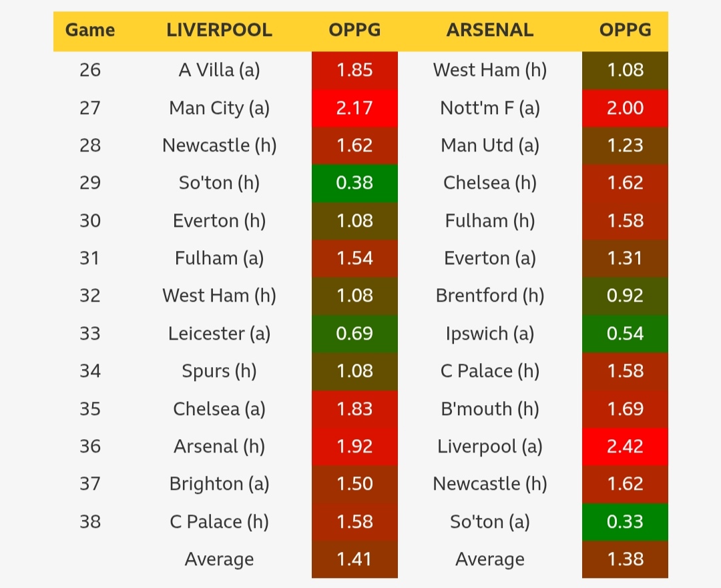Click the Game column header
Image resolution: width=721 pixels, height=588 pixels.
point(90,31)
